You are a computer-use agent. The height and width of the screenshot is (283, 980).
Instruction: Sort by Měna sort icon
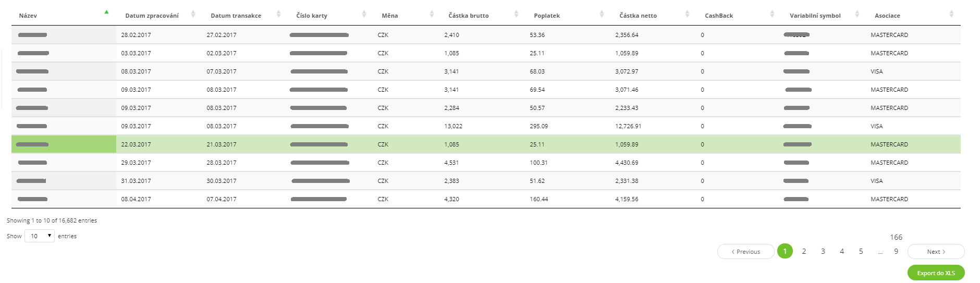(x=432, y=14)
